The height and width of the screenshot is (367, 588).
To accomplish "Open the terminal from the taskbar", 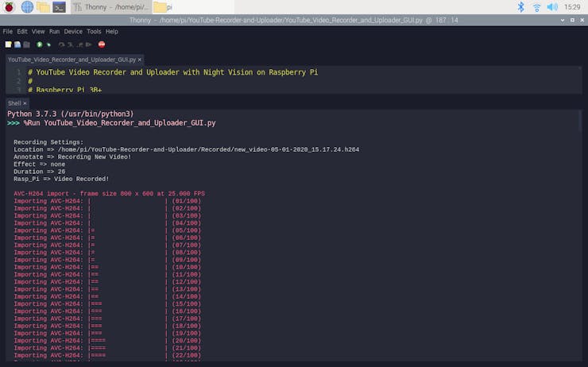I will pos(60,6).
